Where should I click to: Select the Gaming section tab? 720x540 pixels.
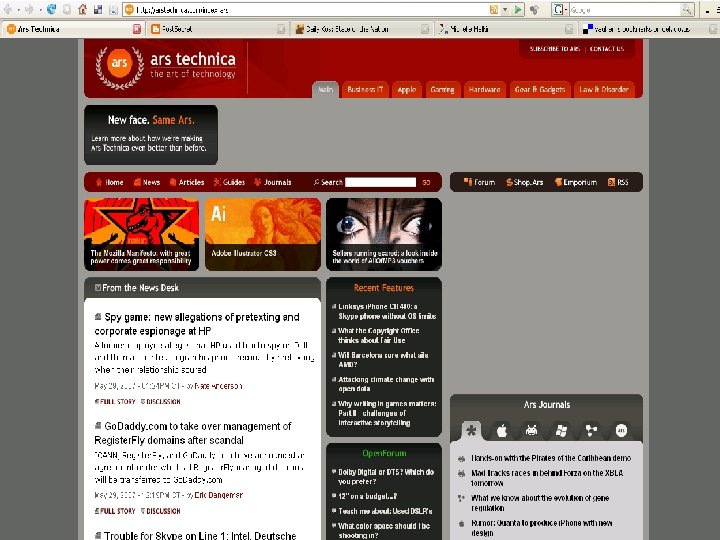[x=442, y=90]
